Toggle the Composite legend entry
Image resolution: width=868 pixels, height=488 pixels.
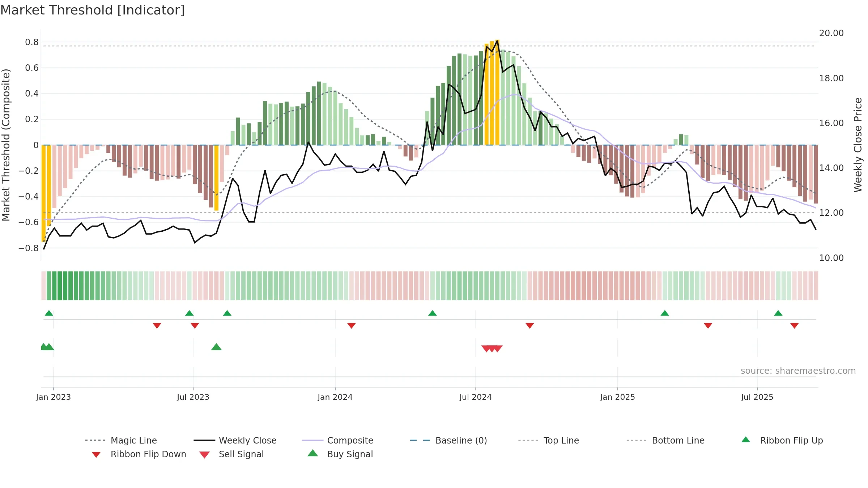(x=338, y=440)
